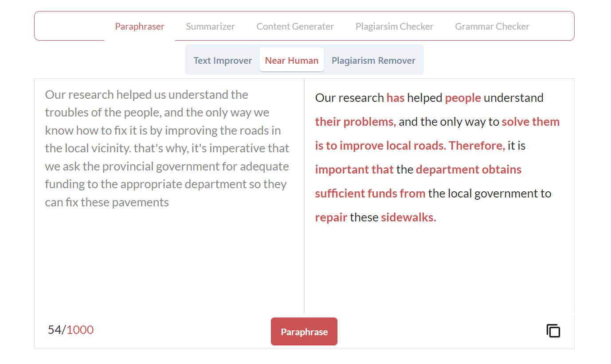Switch to the Summarizer tab
Image resolution: width=611 pixels, height=364 pixels.
[210, 27]
